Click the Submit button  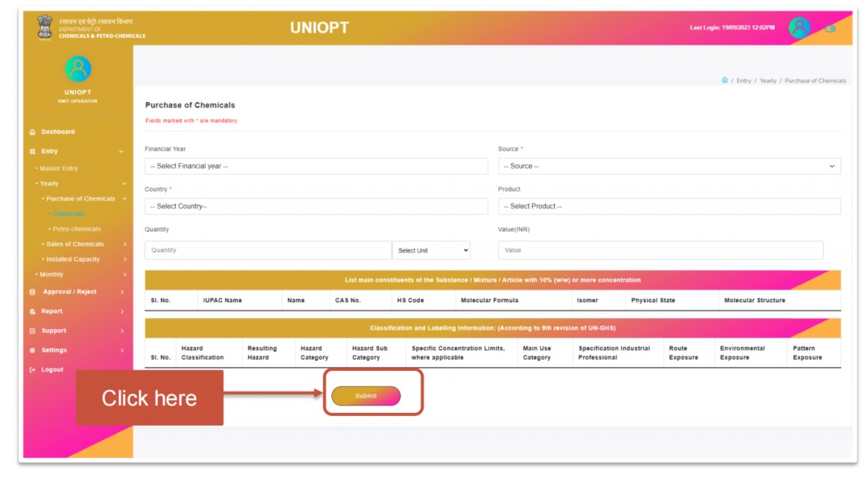366,396
